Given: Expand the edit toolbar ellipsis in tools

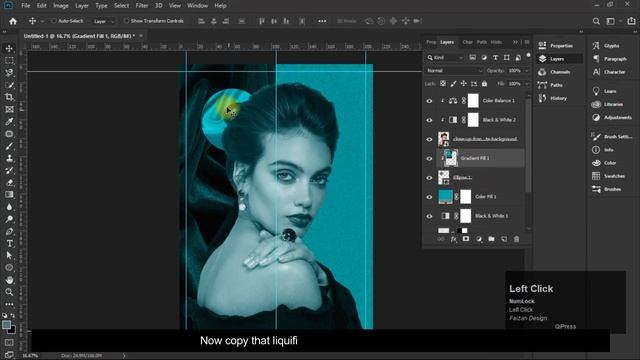Looking at the screenshot, I should (9, 304).
